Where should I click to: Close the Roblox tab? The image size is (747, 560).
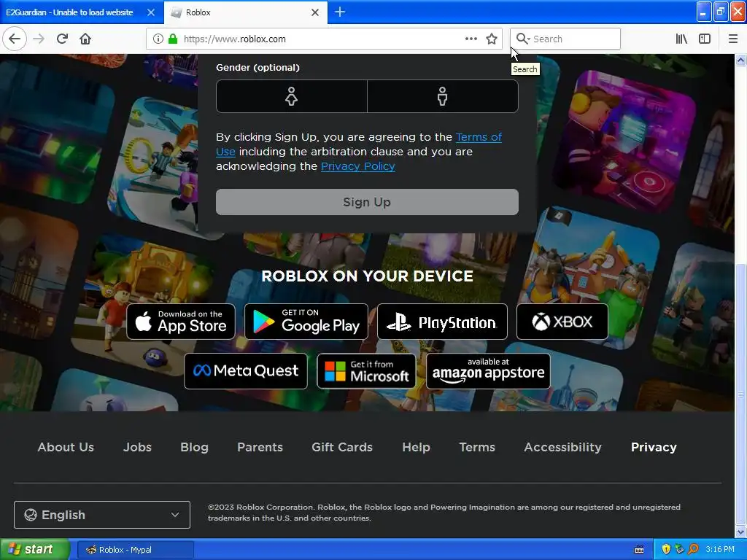[x=315, y=12]
